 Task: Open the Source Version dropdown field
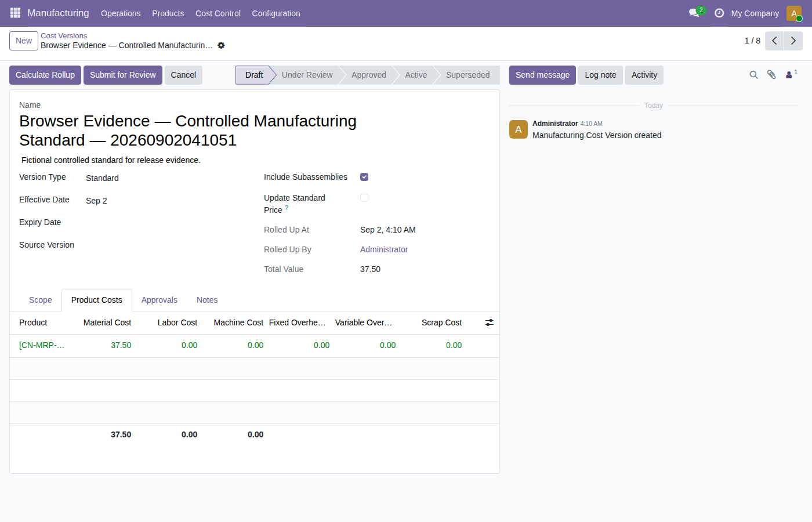click(x=165, y=246)
